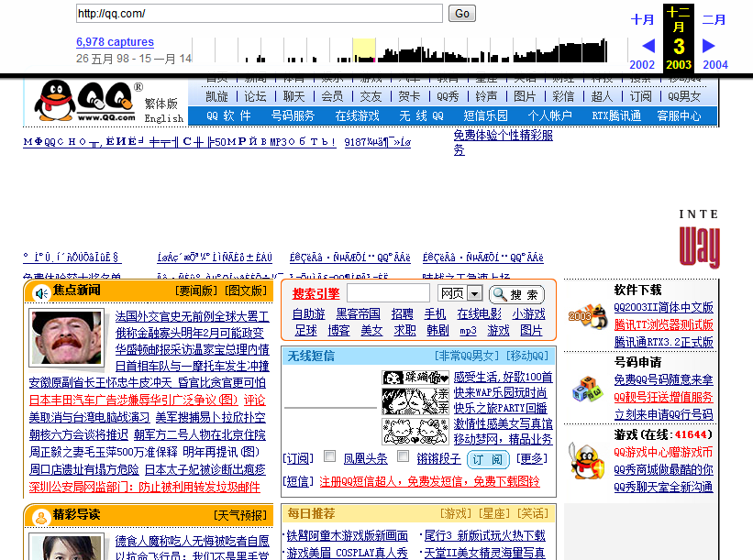Click the Go button
The width and height of the screenshot is (753, 560).
(x=462, y=14)
